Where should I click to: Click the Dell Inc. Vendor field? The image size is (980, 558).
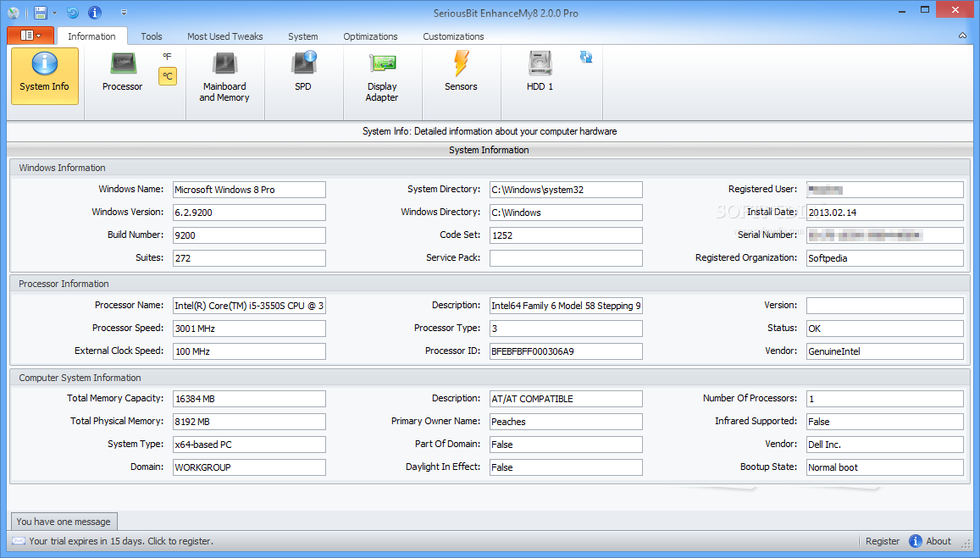885,445
